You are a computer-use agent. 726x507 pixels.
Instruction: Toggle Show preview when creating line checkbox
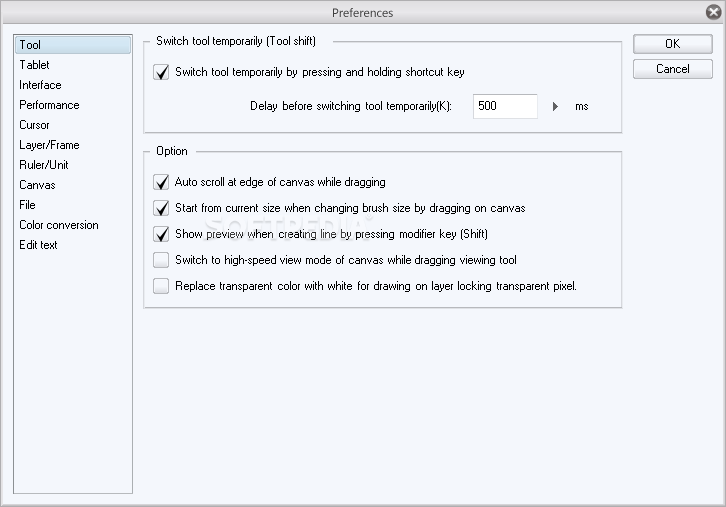(x=161, y=234)
